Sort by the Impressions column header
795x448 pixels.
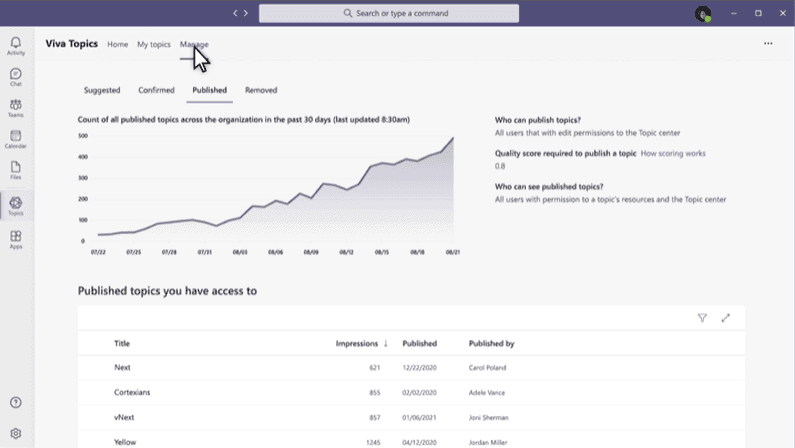[x=361, y=343]
